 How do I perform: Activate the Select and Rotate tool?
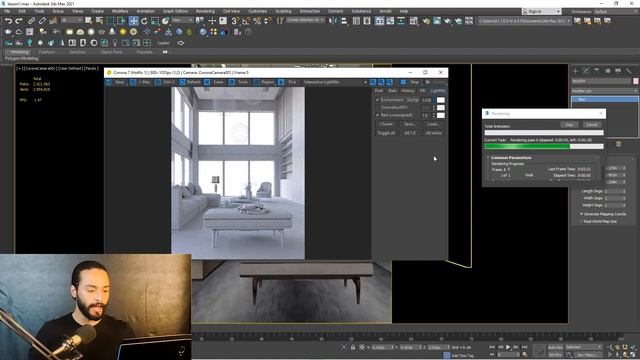[x=144, y=20]
